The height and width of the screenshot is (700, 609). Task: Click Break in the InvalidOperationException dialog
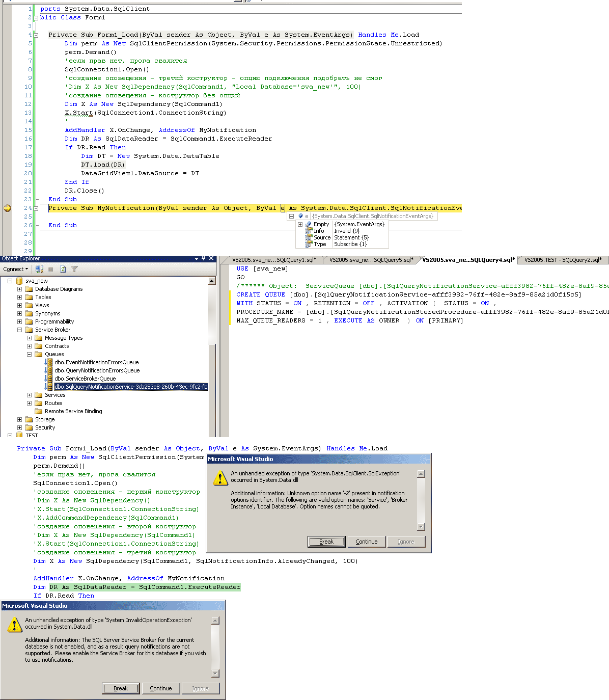(121, 688)
